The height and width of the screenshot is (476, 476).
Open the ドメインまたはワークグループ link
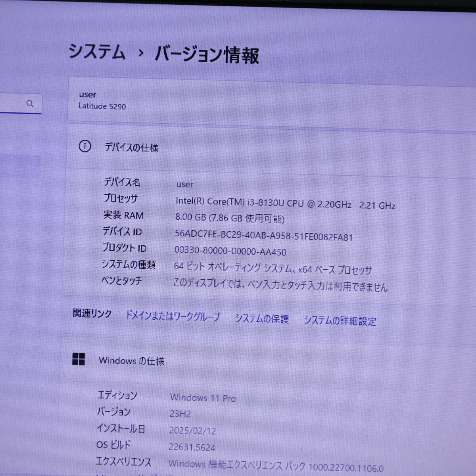[x=173, y=316]
